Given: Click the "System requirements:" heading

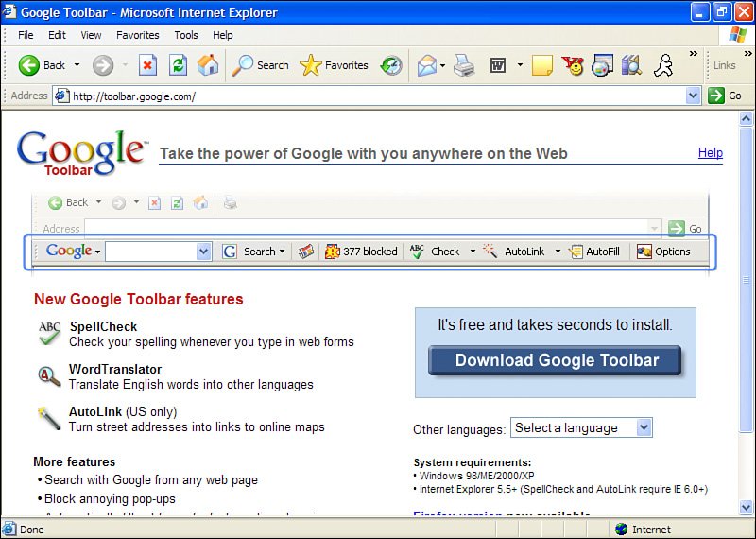Looking at the screenshot, I should coord(472,462).
